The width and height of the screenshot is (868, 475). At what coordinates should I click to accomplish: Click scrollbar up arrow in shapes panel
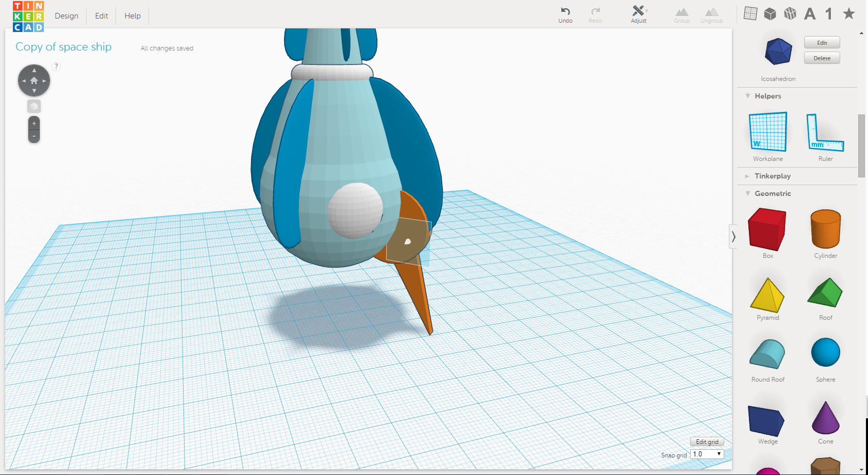pyautogui.click(x=862, y=33)
